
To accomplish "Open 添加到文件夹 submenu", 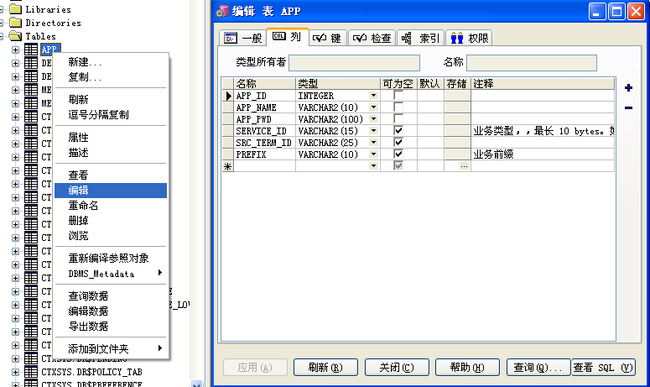I will point(111,348).
